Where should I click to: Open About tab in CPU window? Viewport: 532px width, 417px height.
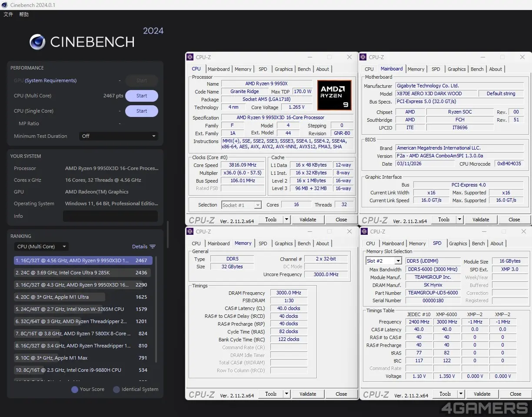tap(323, 69)
